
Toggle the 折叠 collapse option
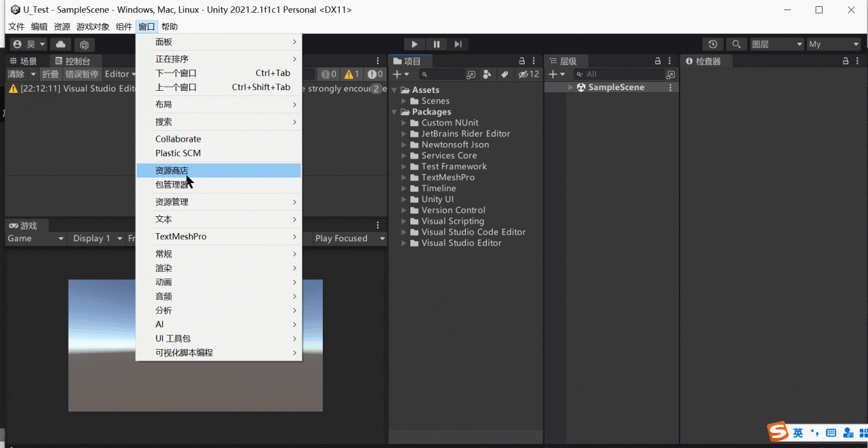(x=51, y=74)
